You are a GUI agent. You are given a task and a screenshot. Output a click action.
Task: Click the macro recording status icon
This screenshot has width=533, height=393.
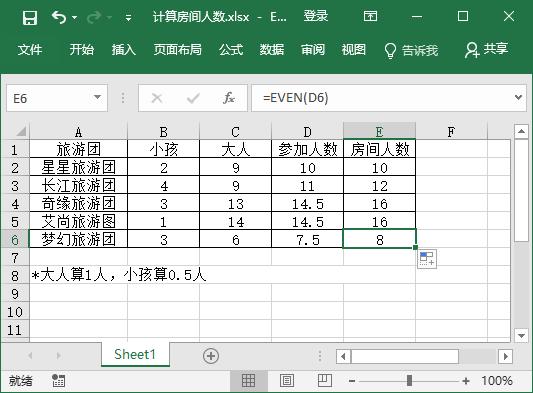click(58, 380)
